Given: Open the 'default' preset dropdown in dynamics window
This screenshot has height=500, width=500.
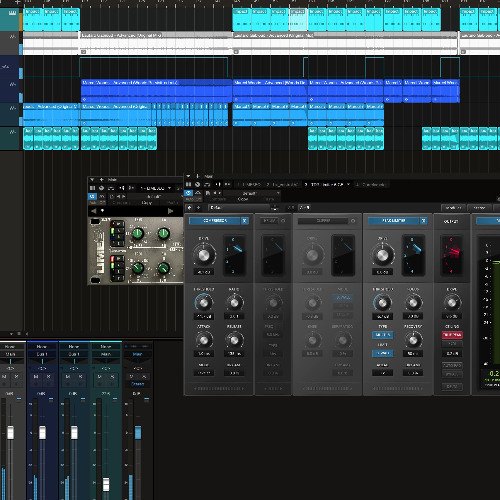Looking at the screenshot, I should (x=252, y=193).
